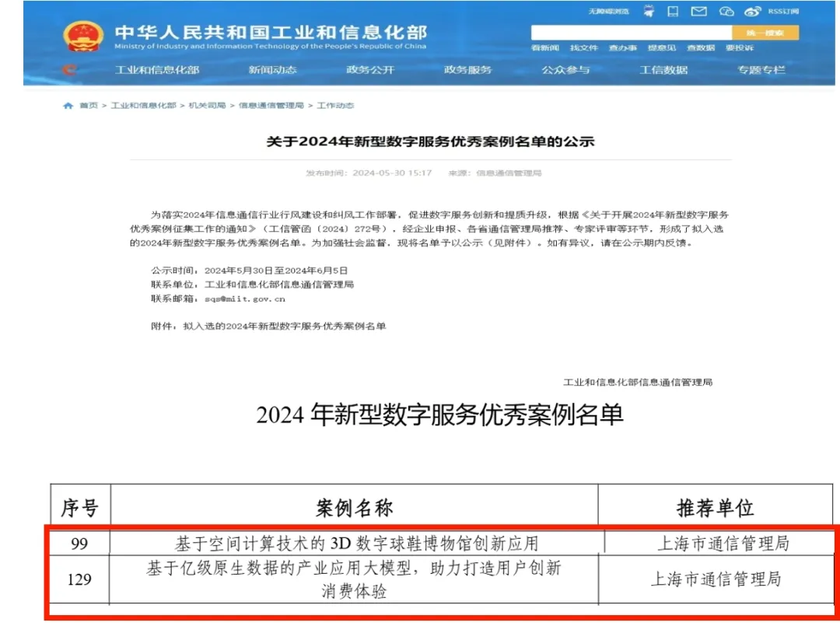Screen dimensions: 840x633
Task: Click the envelope mail icon
Action: [x=698, y=11]
